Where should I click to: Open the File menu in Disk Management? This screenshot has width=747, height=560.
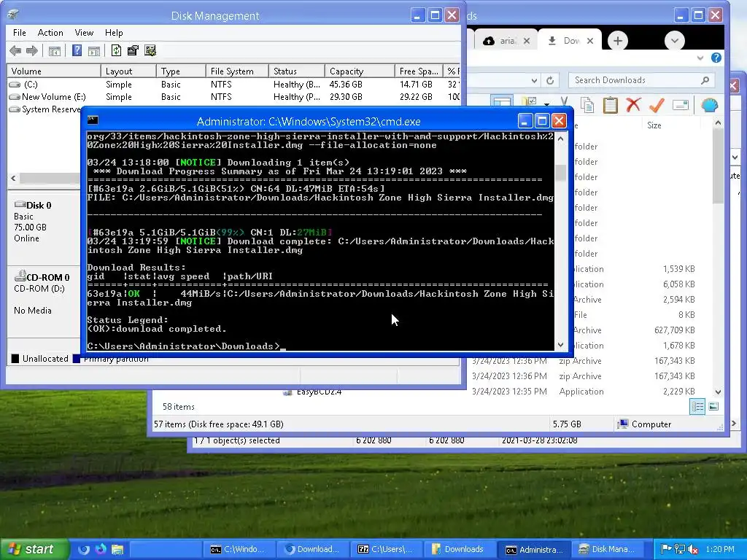point(20,32)
